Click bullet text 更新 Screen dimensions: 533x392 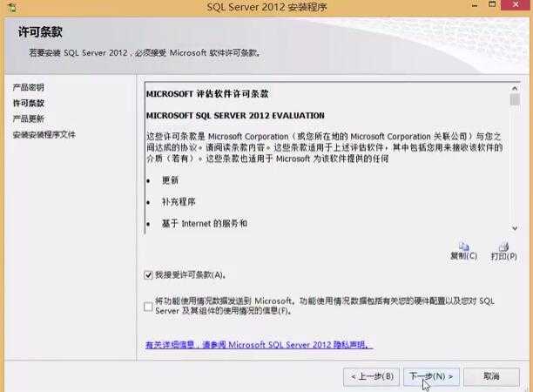tap(170, 180)
